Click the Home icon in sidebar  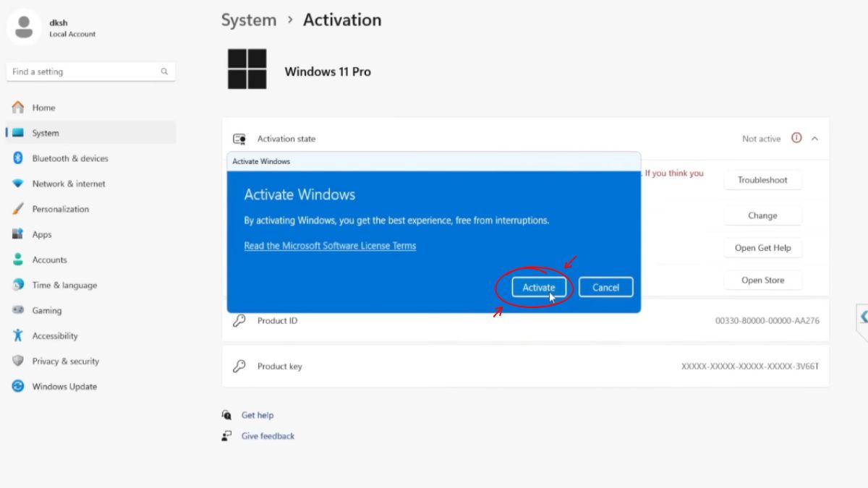[x=18, y=108]
